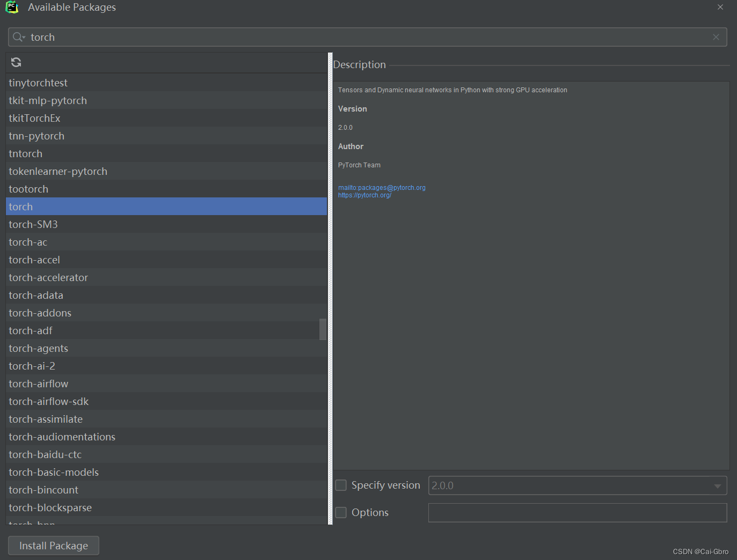Click the torch search input field

tap(368, 37)
